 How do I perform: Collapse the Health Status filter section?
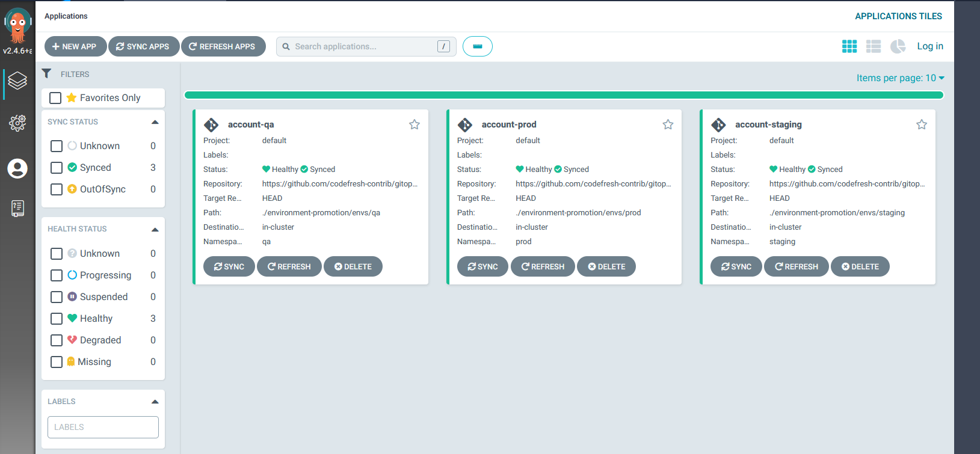coord(155,229)
